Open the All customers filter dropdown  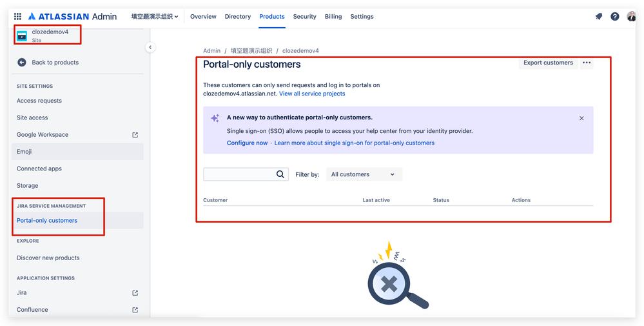(x=364, y=174)
